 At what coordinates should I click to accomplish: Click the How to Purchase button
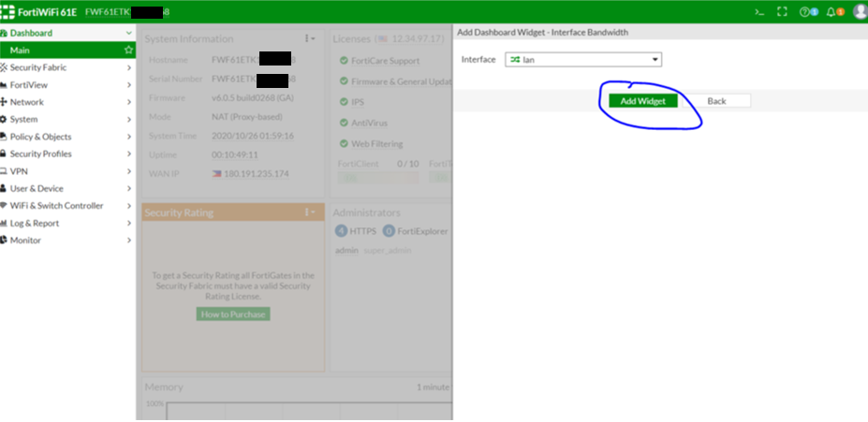(233, 314)
